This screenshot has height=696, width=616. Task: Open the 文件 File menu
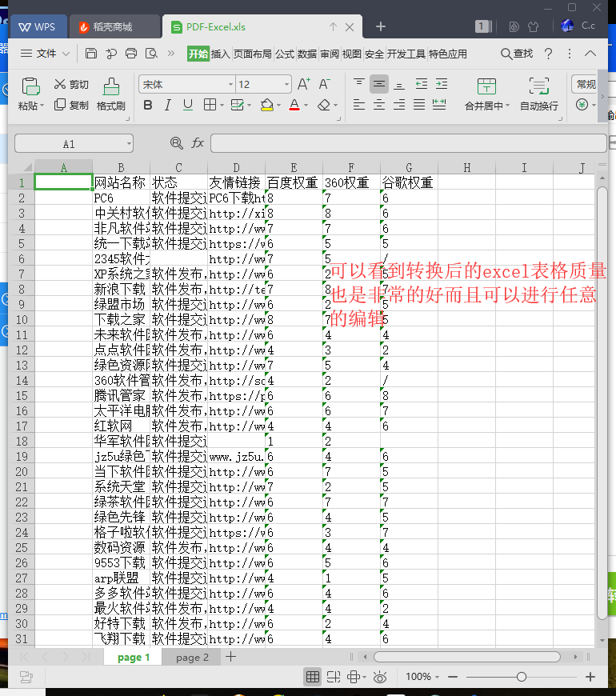(x=45, y=54)
